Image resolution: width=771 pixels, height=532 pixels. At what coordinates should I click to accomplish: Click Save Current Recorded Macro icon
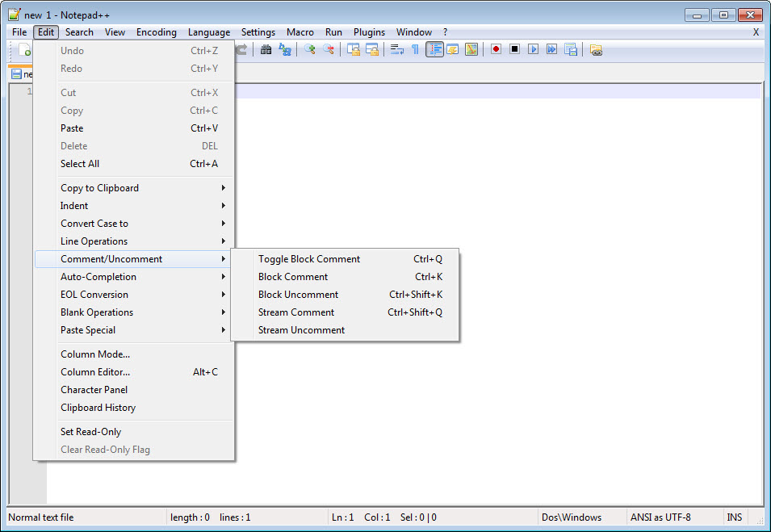[x=571, y=50]
